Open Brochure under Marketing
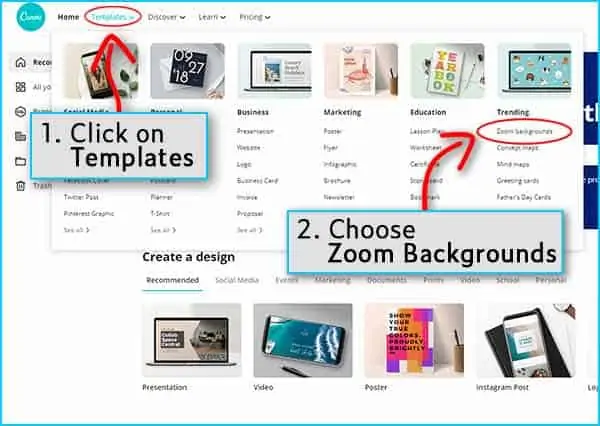The image size is (600, 426). click(x=337, y=181)
